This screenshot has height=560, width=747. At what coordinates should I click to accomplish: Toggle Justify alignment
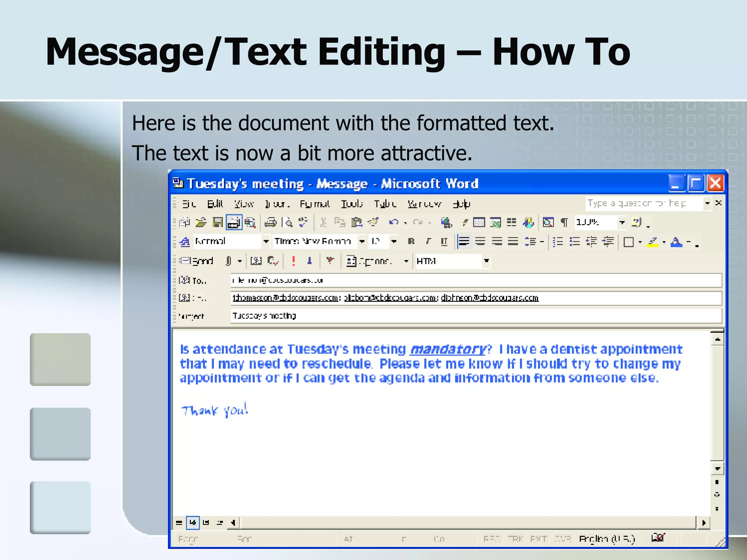[513, 241]
